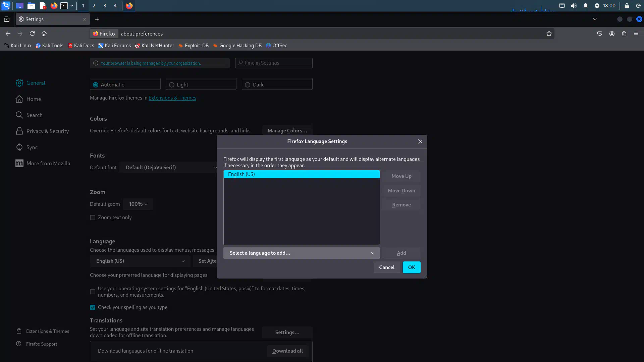Click the Download all languages button
This screenshot has height=362, width=644.
tap(287, 351)
